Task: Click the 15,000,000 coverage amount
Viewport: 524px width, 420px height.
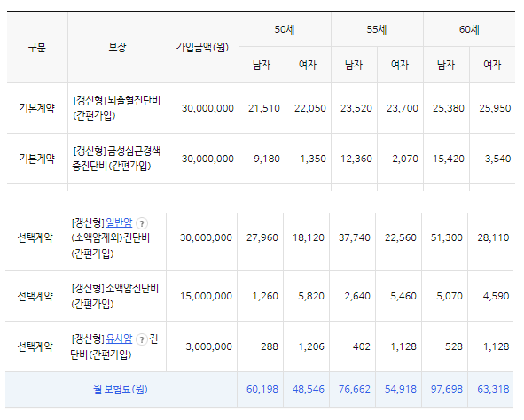Action: 207,296
